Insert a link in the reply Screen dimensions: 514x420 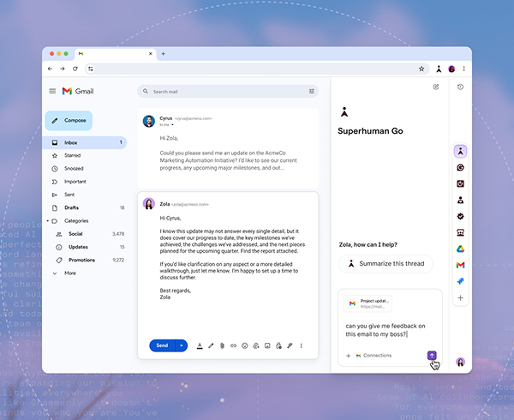tap(233, 345)
